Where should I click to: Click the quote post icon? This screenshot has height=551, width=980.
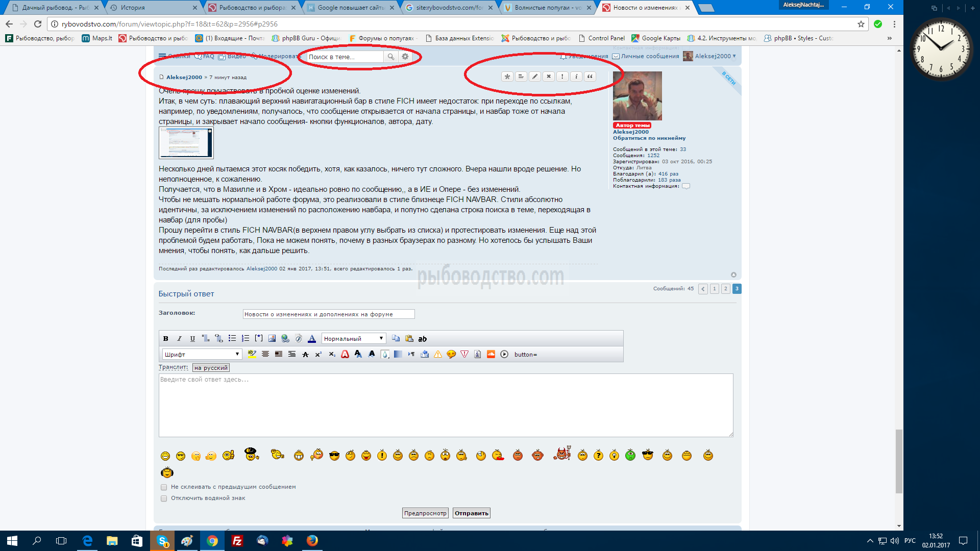(590, 77)
